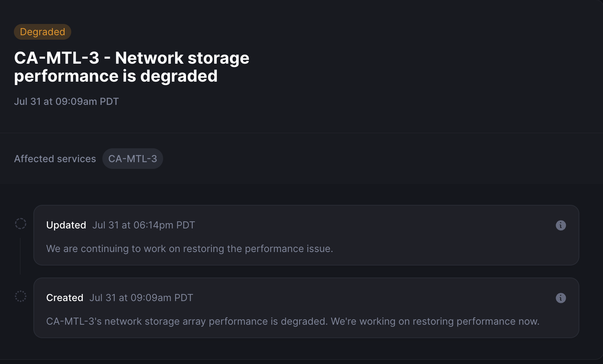Click the "Affected services" label

55,159
